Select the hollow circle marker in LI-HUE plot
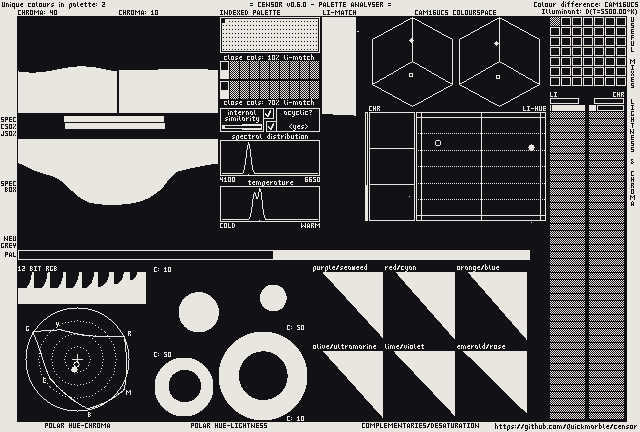 (x=438, y=143)
